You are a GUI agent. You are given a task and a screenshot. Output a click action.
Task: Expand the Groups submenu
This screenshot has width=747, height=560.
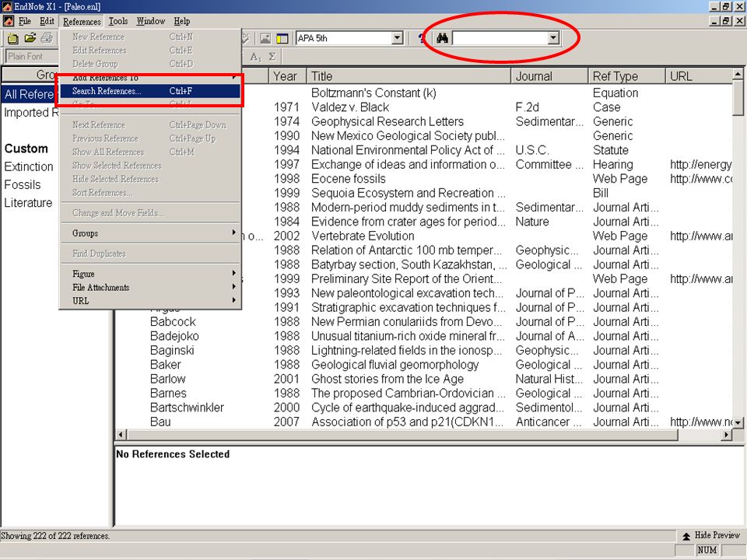(150, 233)
